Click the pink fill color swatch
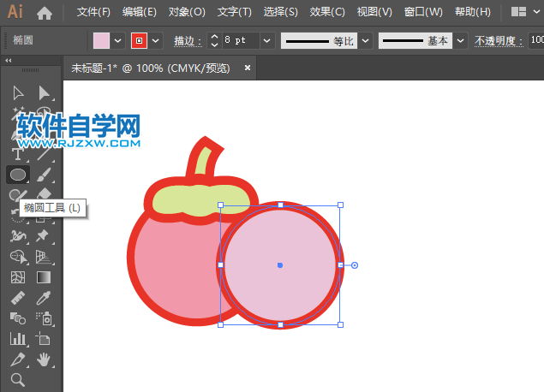This screenshot has height=392, width=544. [101, 40]
